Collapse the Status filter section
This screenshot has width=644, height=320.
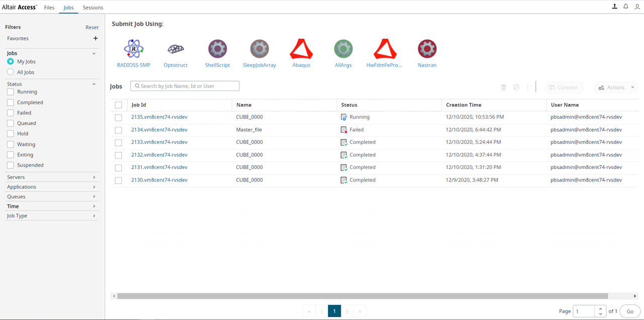click(94, 84)
